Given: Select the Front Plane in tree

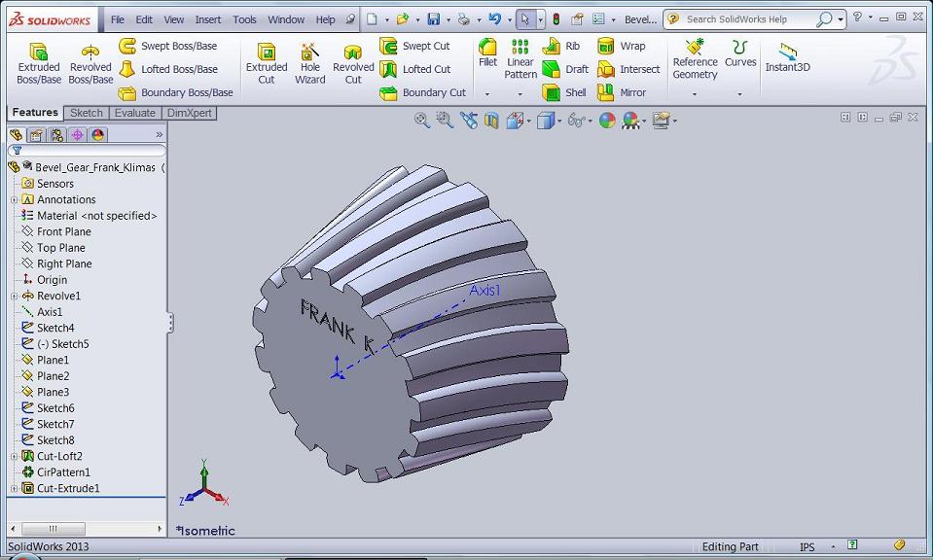Looking at the screenshot, I should coord(63,231).
